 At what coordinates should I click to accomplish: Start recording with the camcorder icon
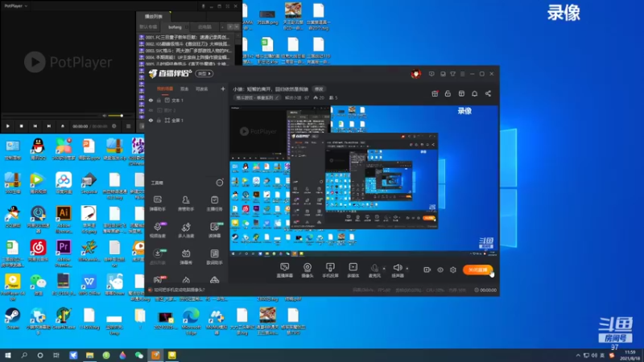click(427, 269)
